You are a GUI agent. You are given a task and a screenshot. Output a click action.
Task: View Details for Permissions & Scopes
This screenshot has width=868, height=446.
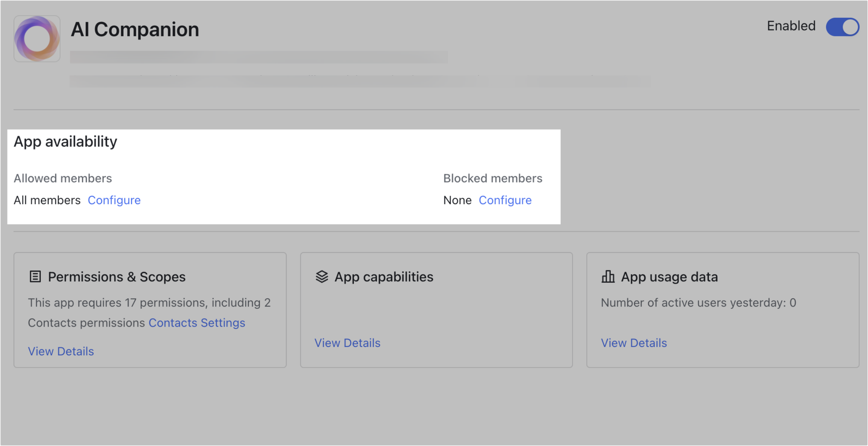(61, 351)
